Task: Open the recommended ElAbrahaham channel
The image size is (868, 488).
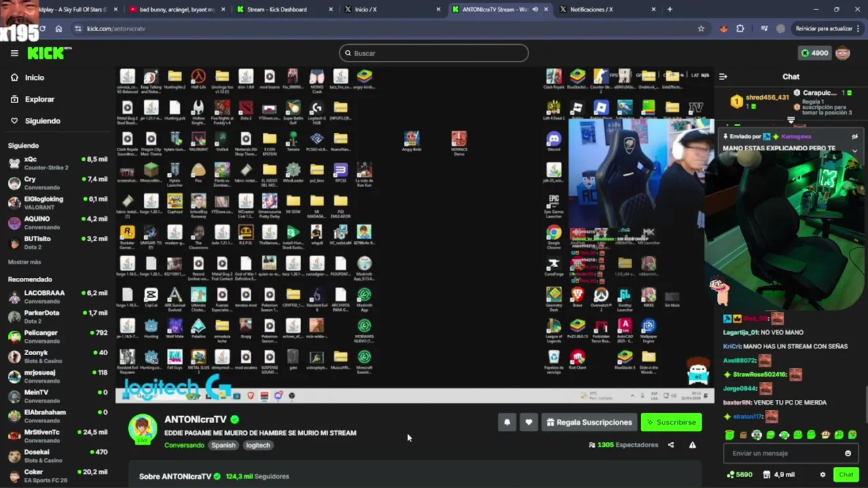Action: point(58,415)
